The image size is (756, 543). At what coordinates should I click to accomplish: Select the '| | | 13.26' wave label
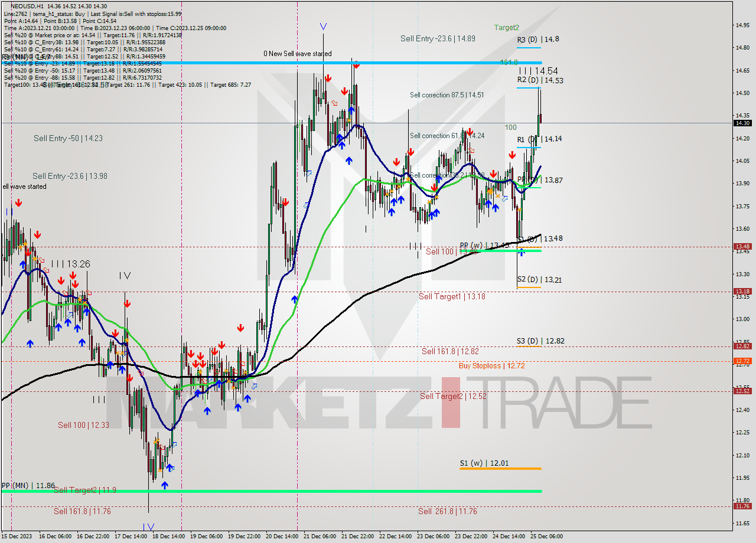pyautogui.click(x=70, y=264)
